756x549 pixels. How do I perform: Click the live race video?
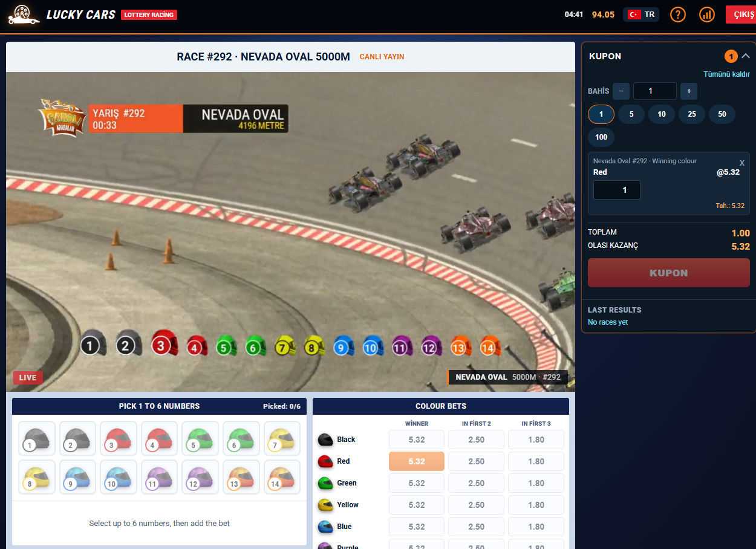coord(290,232)
